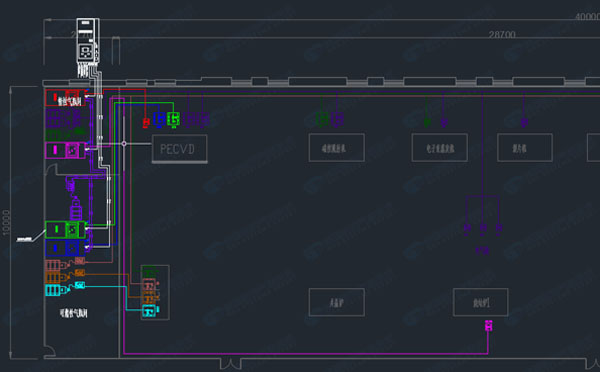Image resolution: width=600 pixels, height=372 pixels.
Task: Select the equipment box above the magenta valve
Action: (481, 302)
